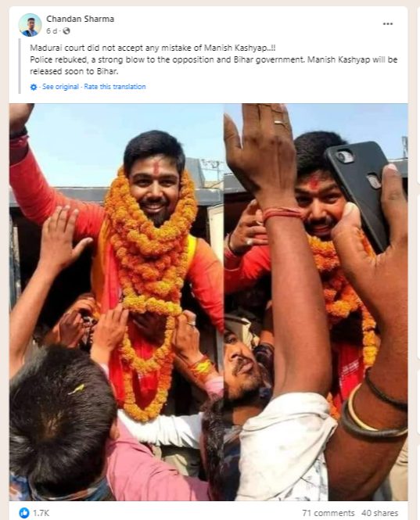The height and width of the screenshot is (520, 420).
Task: View the 1.7K reactions list
Action: pyautogui.click(x=41, y=513)
